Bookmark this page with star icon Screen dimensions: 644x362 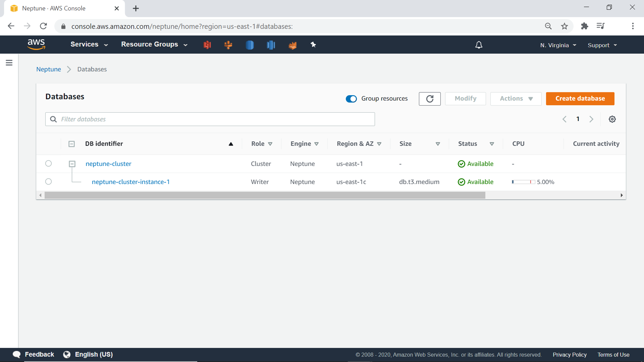(x=564, y=26)
